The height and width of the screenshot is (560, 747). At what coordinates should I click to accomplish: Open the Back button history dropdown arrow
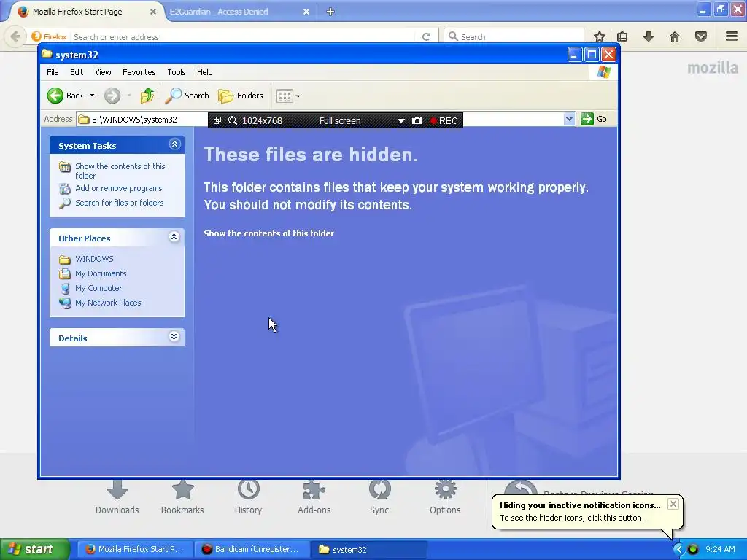click(93, 96)
